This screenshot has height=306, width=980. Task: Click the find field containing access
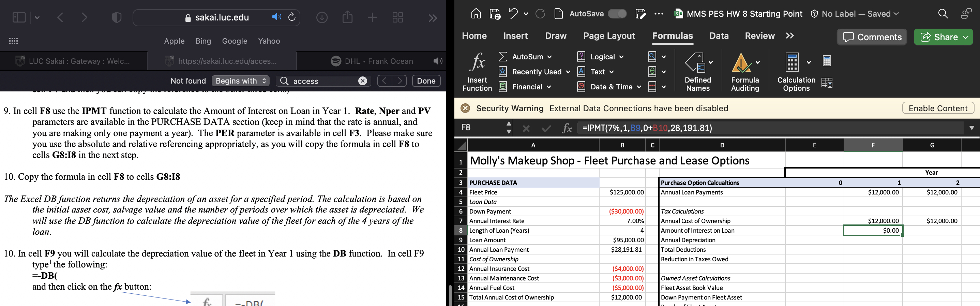click(x=323, y=81)
